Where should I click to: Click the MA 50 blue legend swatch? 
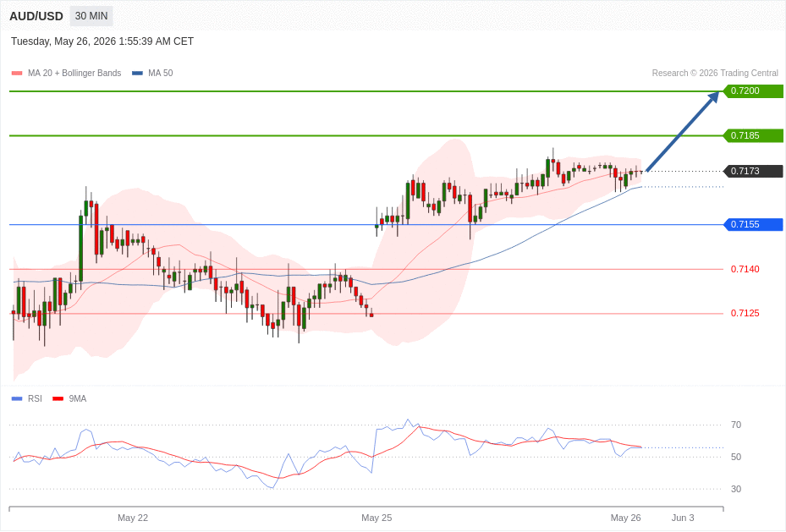click(x=137, y=73)
